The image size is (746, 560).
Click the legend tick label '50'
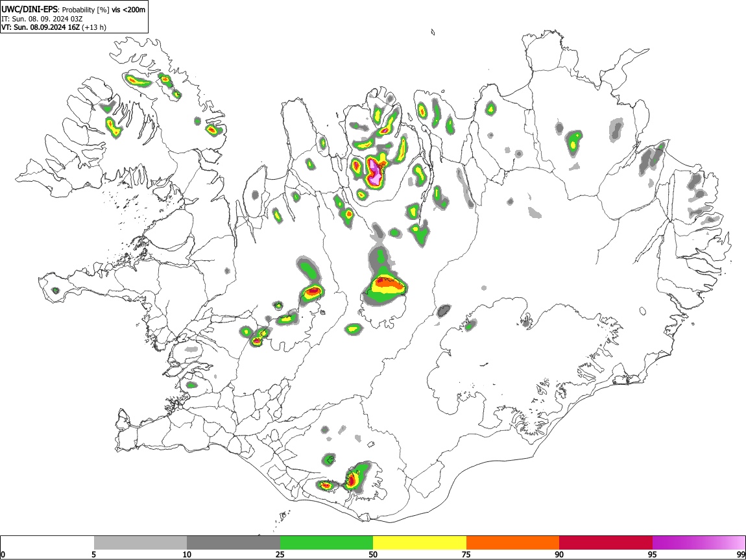(x=373, y=554)
